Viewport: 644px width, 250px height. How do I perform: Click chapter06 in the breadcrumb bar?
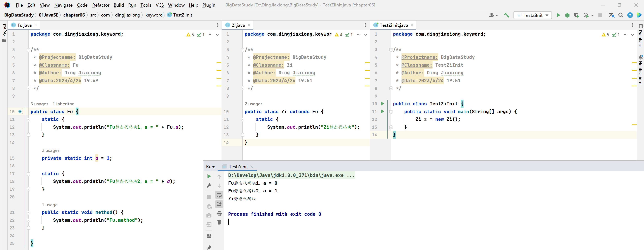coord(74,15)
